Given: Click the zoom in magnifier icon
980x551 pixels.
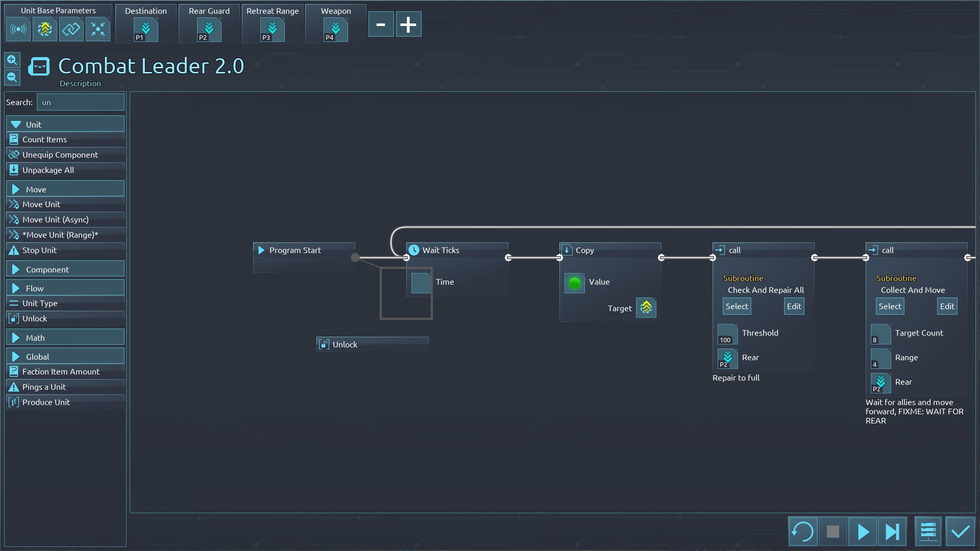Looking at the screenshot, I should [x=12, y=60].
